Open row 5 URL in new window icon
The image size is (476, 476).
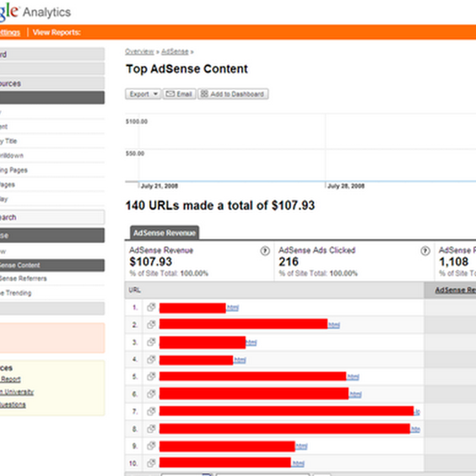151,377
